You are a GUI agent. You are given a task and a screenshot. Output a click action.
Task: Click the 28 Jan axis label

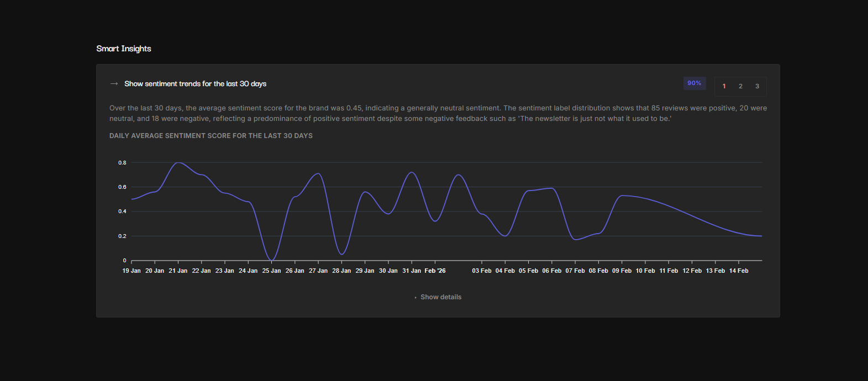click(341, 271)
